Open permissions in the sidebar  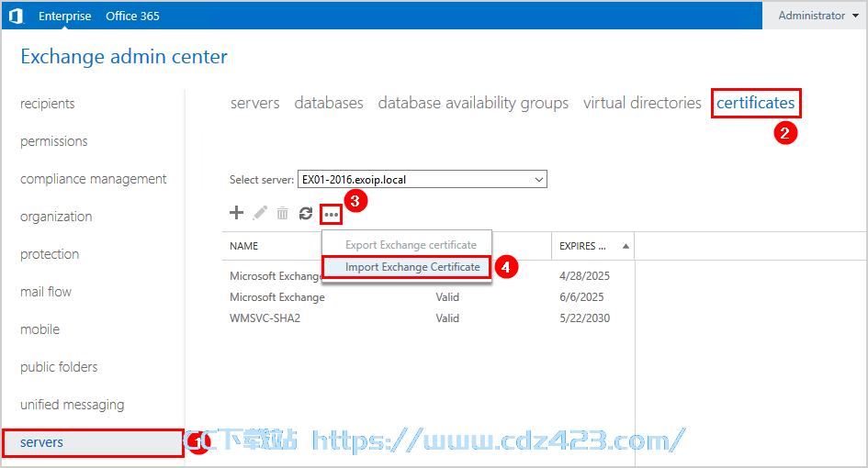[x=53, y=141]
